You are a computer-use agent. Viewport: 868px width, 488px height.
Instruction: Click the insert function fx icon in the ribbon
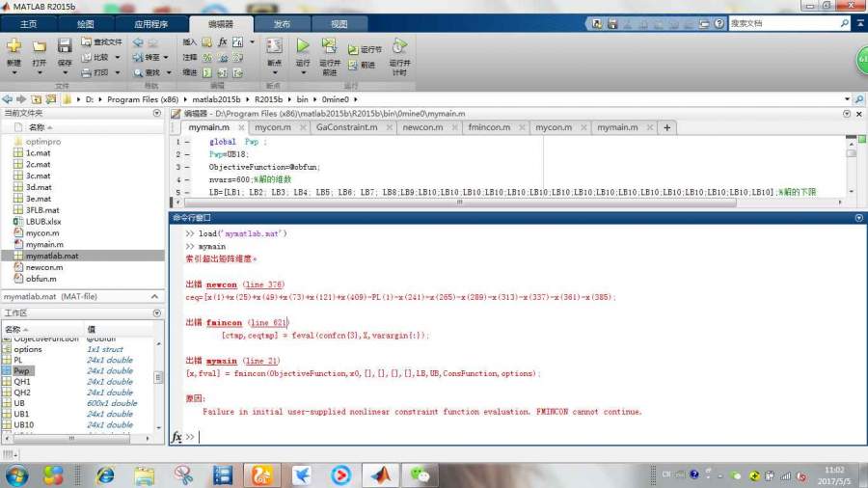click(222, 42)
